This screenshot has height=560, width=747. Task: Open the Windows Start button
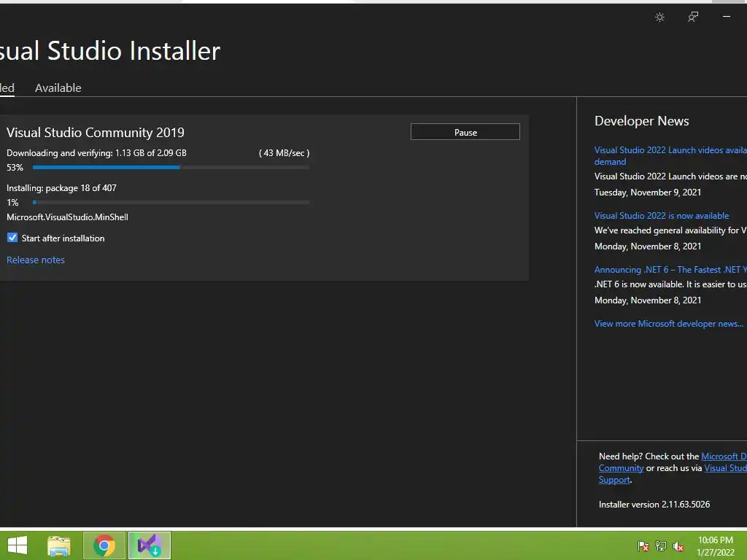(18, 545)
